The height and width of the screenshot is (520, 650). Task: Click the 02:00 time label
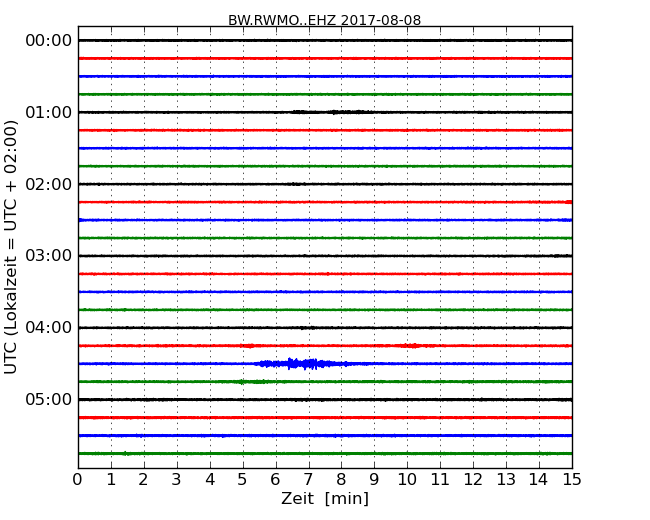click(49, 184)
